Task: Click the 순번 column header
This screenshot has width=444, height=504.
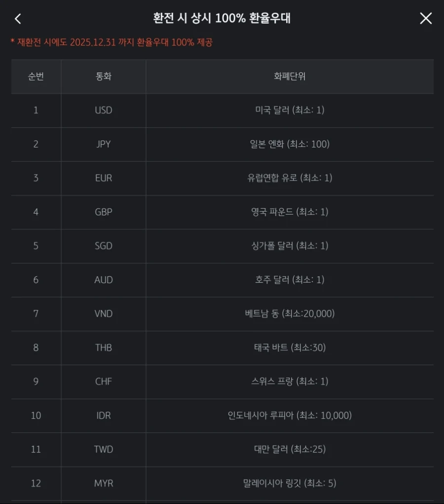Action: [36, 76]
